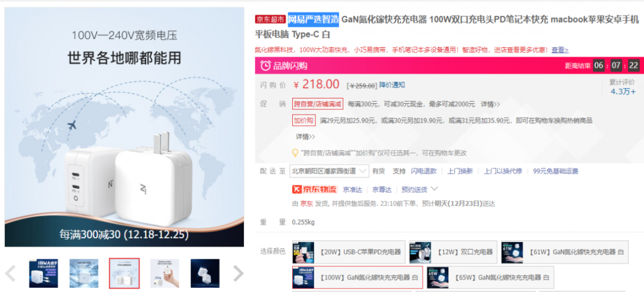Click the 查看> promo link
Image resolution: width=644 pixels, height=292 pixels.
point(560,50)
